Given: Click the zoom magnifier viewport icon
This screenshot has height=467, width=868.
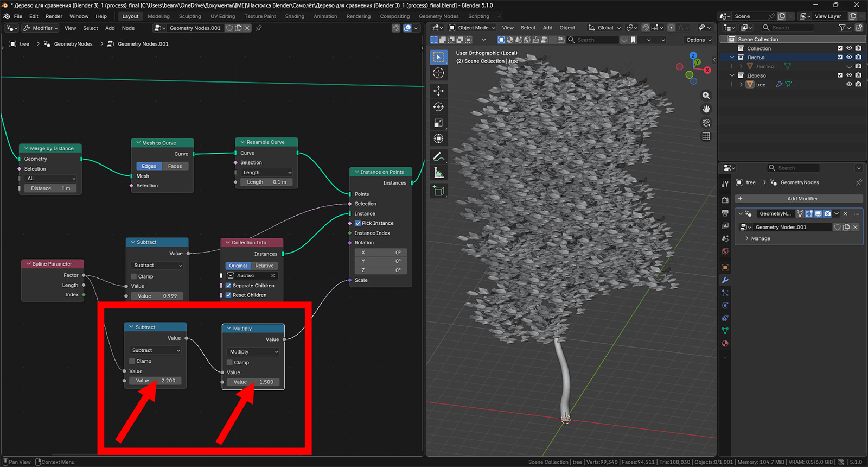Looking at the screenshot, I should pyautogui.click(x=706, y=96).
